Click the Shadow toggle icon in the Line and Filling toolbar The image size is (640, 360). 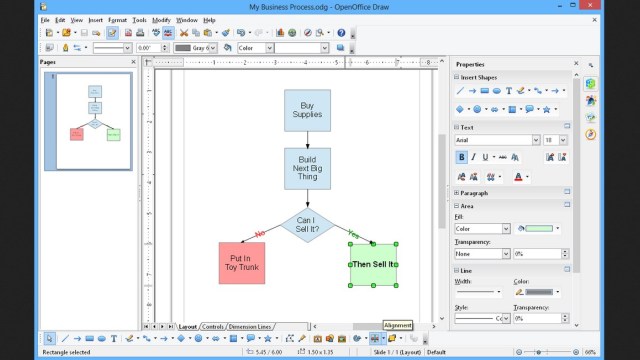[340, 48]
